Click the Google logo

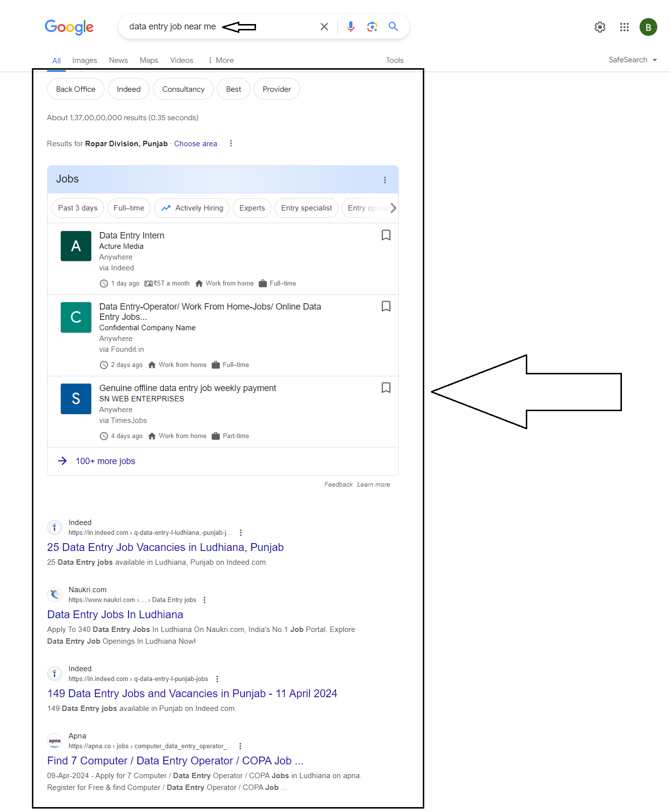pos(69,27)
